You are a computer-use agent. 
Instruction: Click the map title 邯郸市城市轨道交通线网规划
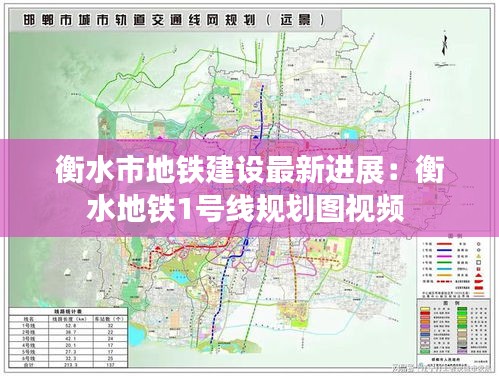click(x=139, y=20)
